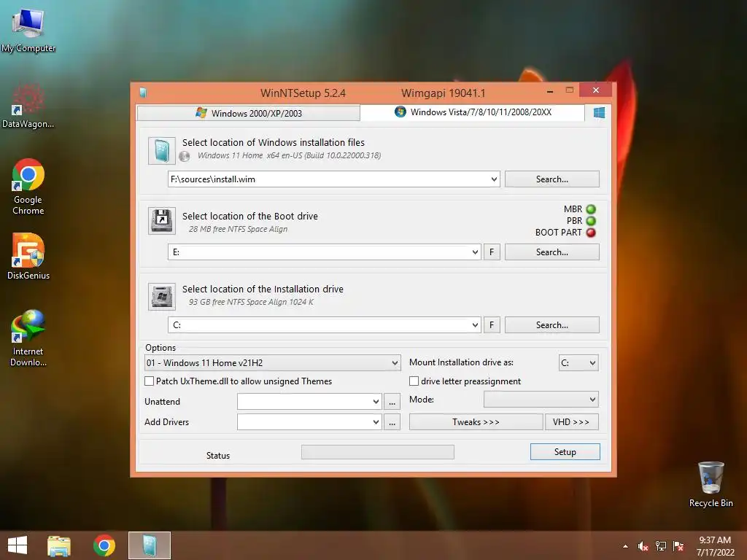The height and width of the screenshot is (560, 747).
Task: Expand the install.wim path dropdown
Action: coord(494,179)
